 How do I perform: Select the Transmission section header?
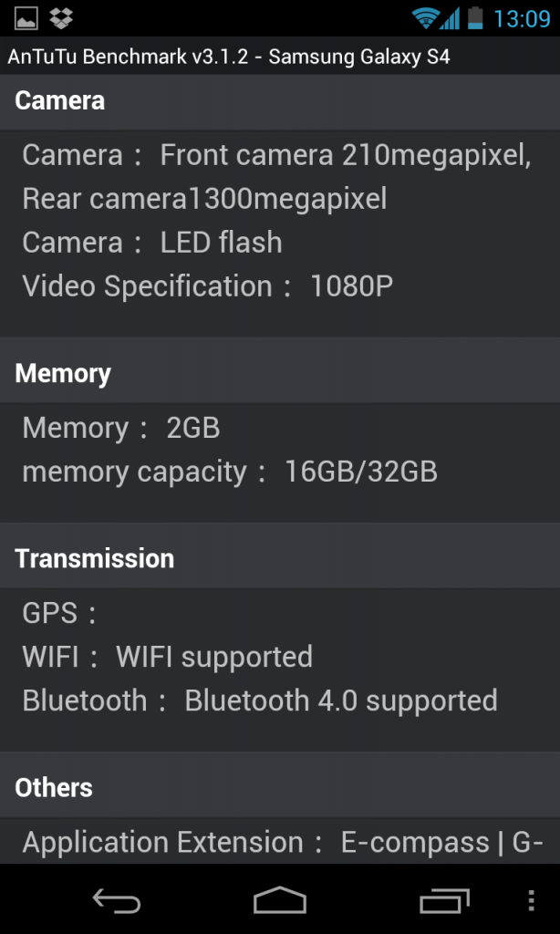click(x=95, y=558)
